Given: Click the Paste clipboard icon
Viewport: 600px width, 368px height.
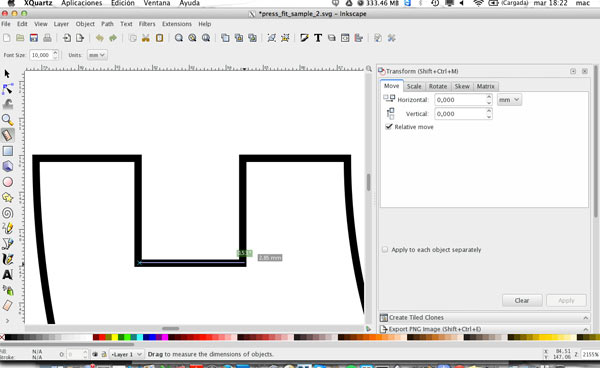Looking at the screenshot, I should point(159,38).
